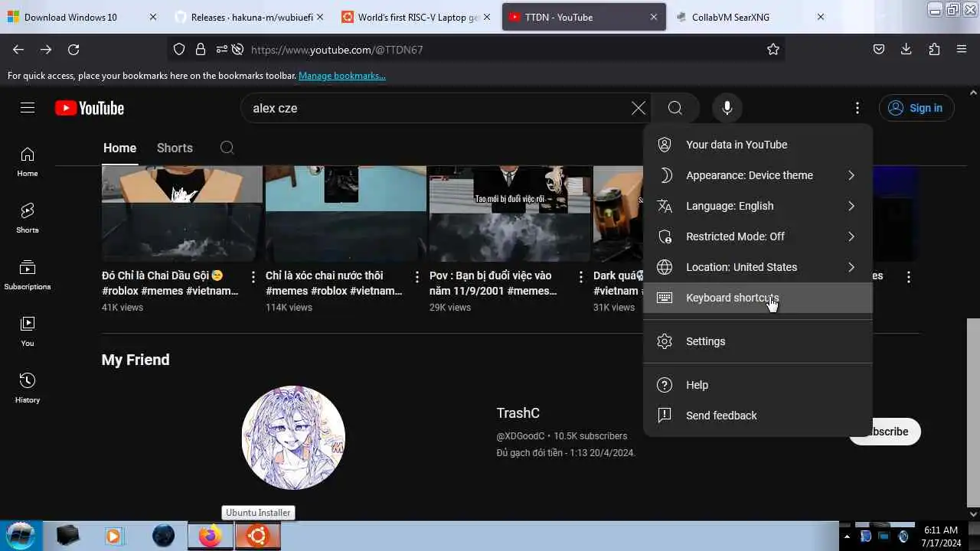Open more options for Đó Chỉ là Chai Dầu Gội video
This screenshot has width=980, height=551.
[253, 276]
